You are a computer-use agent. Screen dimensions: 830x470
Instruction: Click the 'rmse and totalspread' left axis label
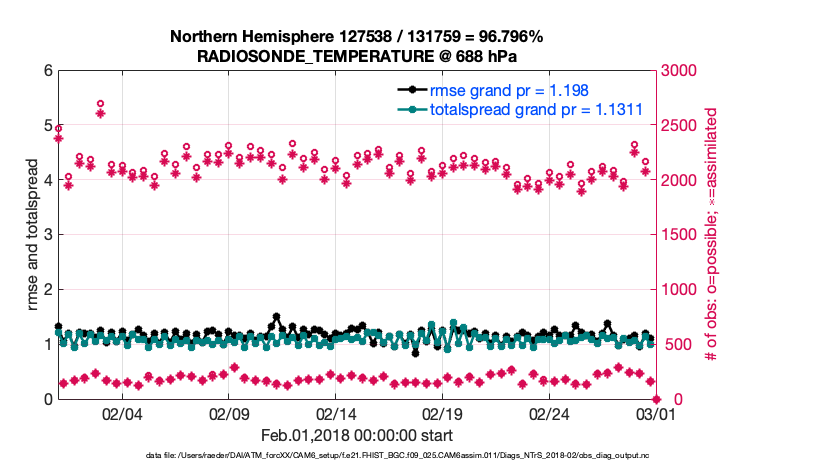tap(33, 235)
